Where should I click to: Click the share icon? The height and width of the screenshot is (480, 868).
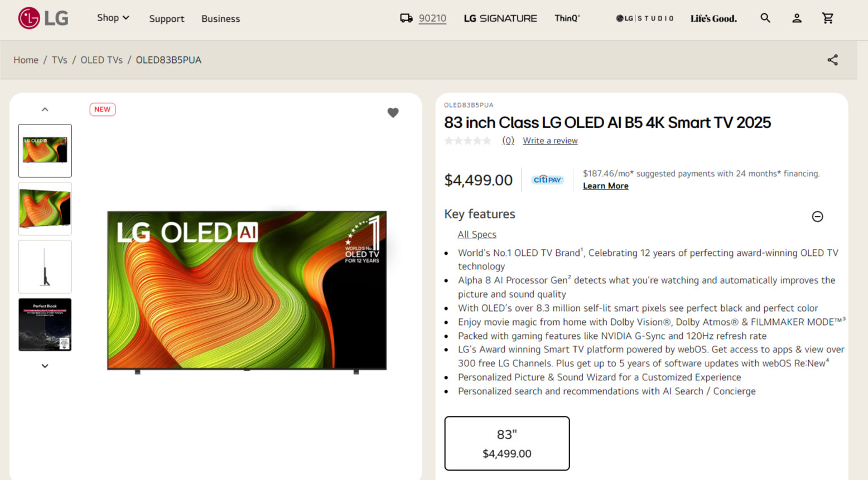click(832, 60)
